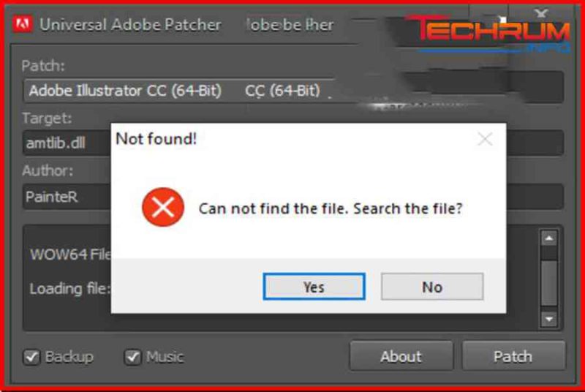Click the scroll down arrow in log panel
The height and width of the screenshot is (392, 585).
[x=549, y=320]
